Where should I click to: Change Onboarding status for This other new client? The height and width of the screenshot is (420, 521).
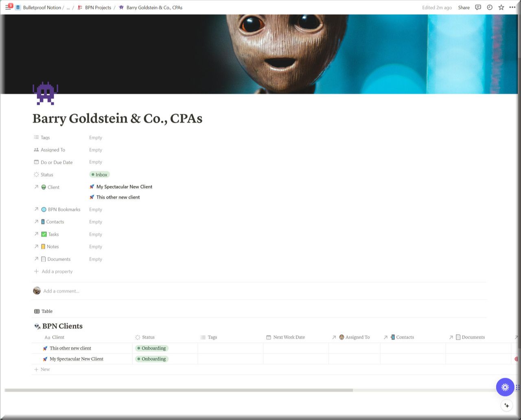pyautogui.click(x=152, y=348)
